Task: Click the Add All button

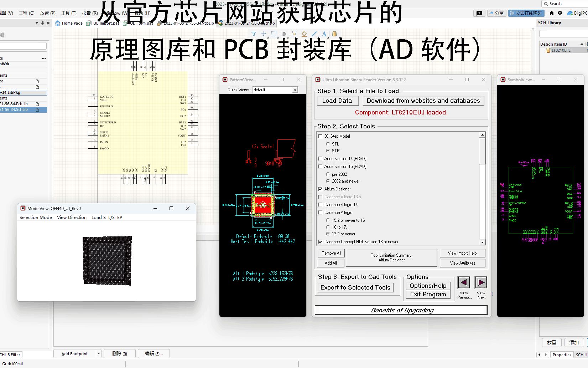Action: [331, 263]
